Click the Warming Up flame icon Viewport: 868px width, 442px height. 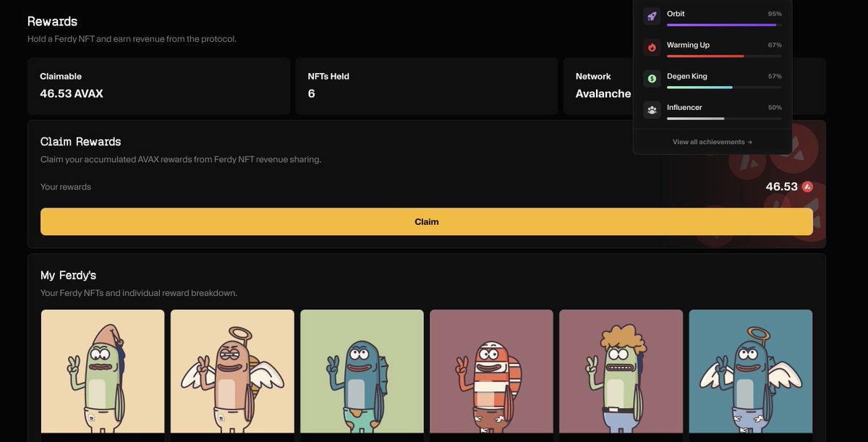(x=652, y=48)
